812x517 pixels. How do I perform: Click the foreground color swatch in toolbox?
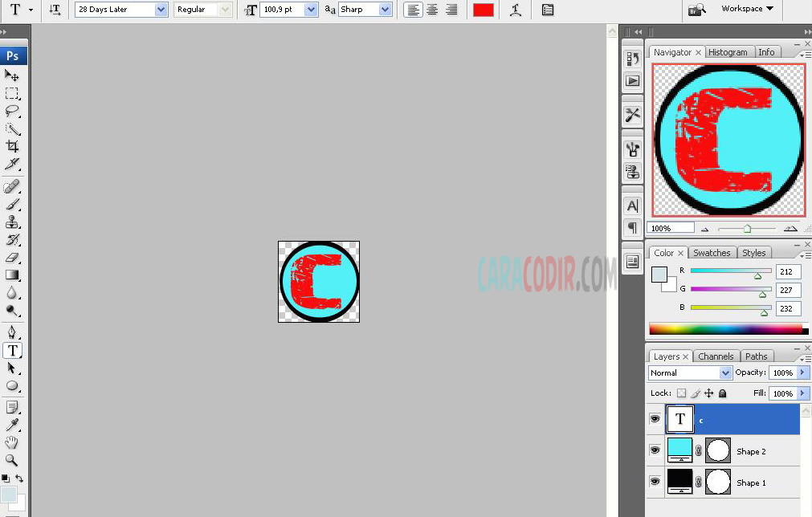(8, 495)
